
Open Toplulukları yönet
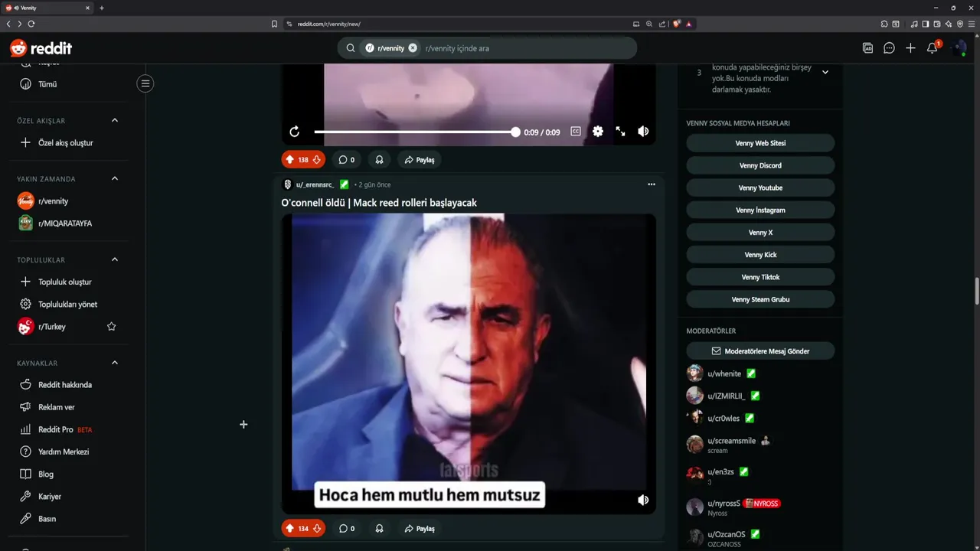tap(69, 304)
